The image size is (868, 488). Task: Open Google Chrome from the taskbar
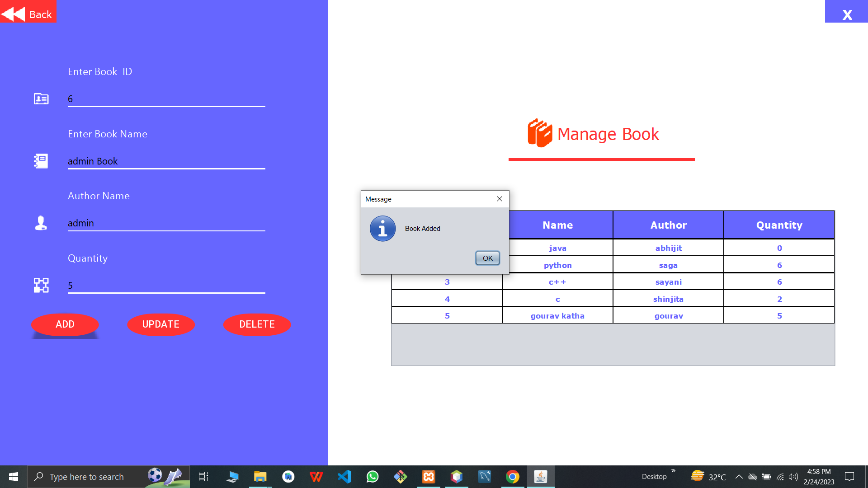pos(513,477)
